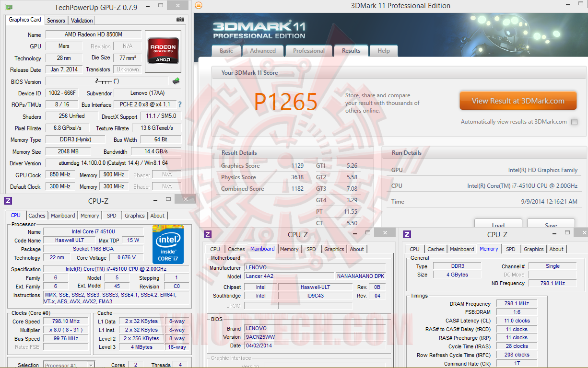This screenshot has width=588, height=368.
Task: Click the Southbridge value ID9C43
Action: point(315,296)
